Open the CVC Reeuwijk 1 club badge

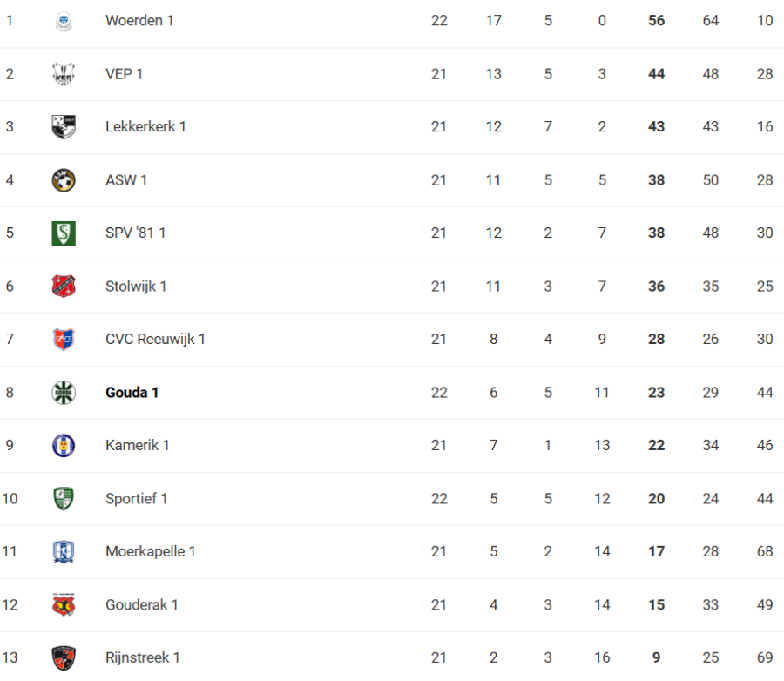(64, 340)
